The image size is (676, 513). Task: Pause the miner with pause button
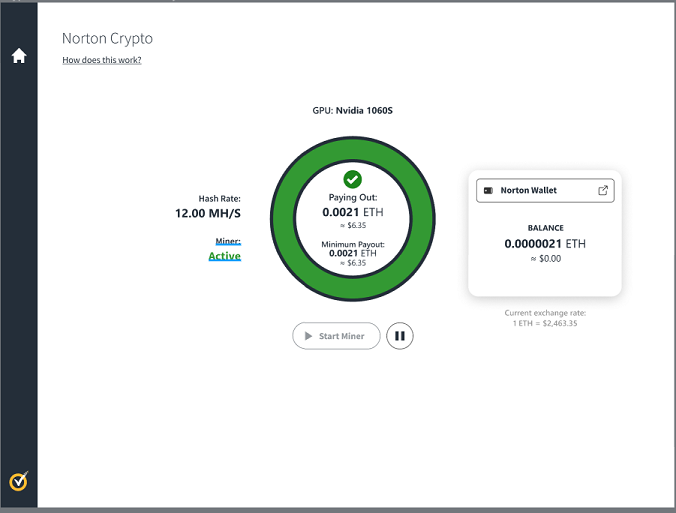[400, 336]
